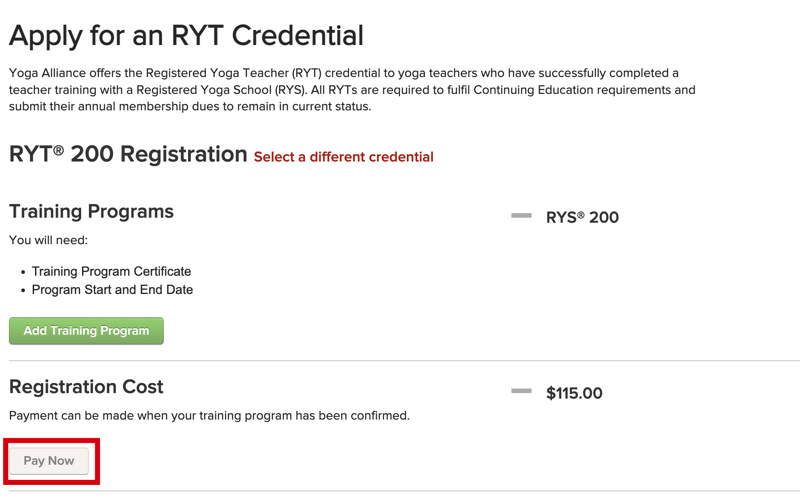
Task: Click the bullet dot before Program Start and End Date
Action: coord(22,291)
